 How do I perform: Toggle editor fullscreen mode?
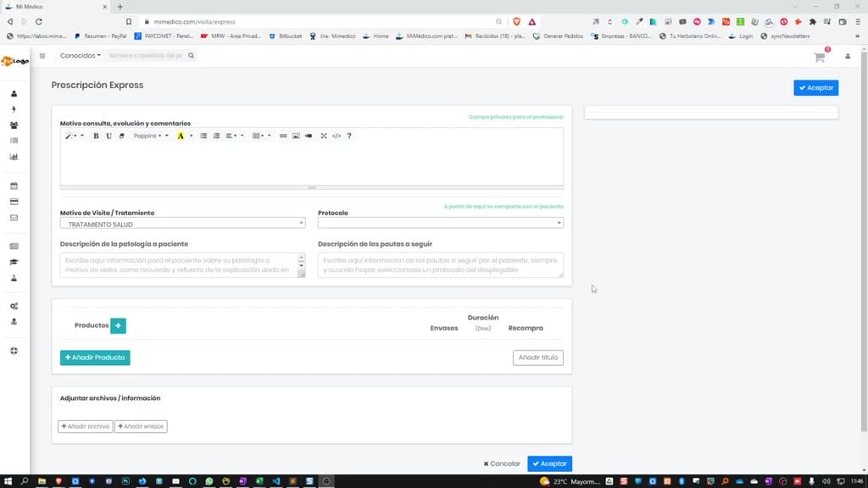coord(324,136)
